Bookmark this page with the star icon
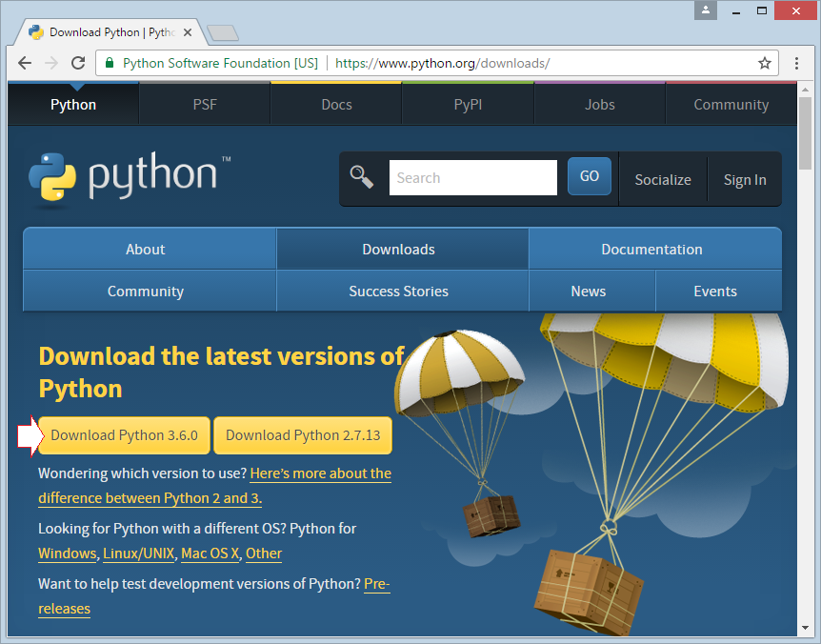Viewport: 821px width, 644px height. [765, 64]
